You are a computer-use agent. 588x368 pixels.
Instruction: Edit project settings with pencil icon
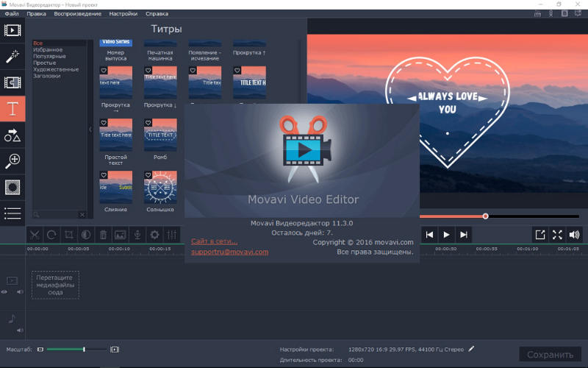tap(471, 349)
